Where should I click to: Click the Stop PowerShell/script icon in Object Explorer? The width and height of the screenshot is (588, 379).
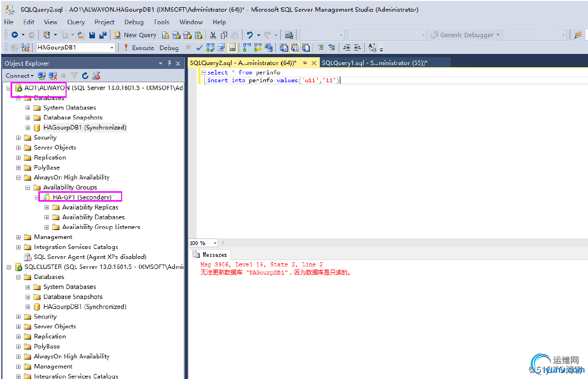97,76
